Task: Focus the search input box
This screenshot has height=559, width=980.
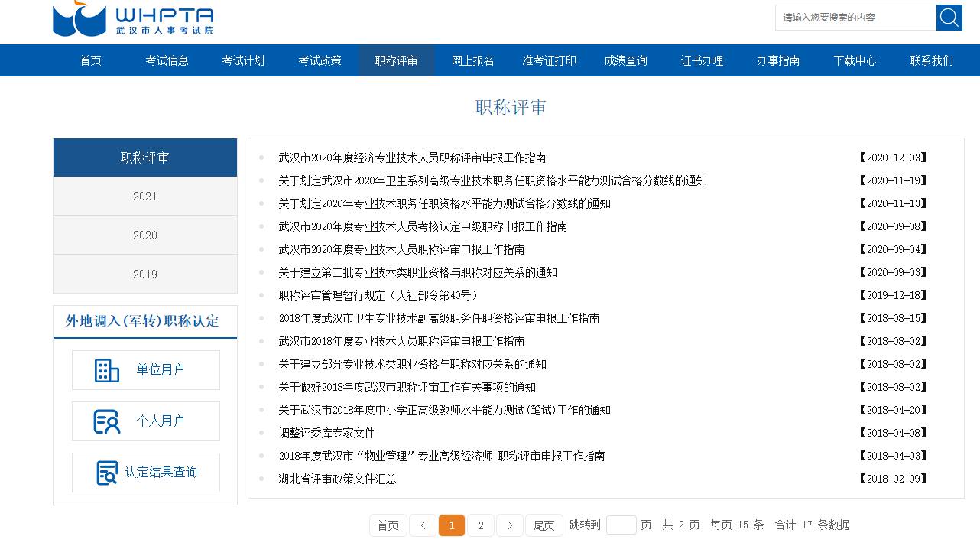Action: (x=855, y=18)
